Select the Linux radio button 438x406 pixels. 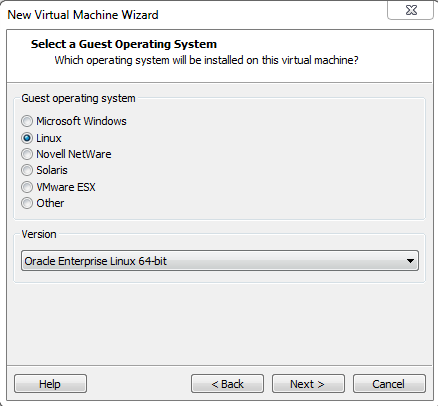pos(27,138)
